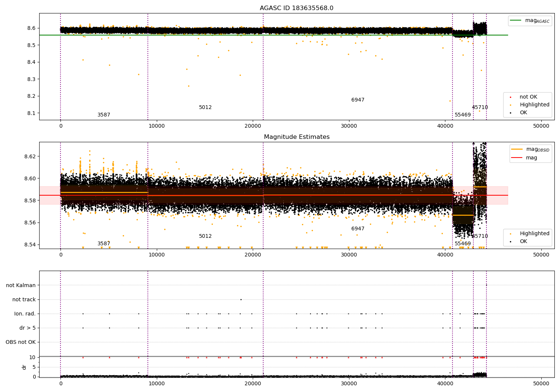The height and width of the screenshot is (392, 560).
Task: Click x-axis tick 10000 in top panel
Action: [157, 126]
